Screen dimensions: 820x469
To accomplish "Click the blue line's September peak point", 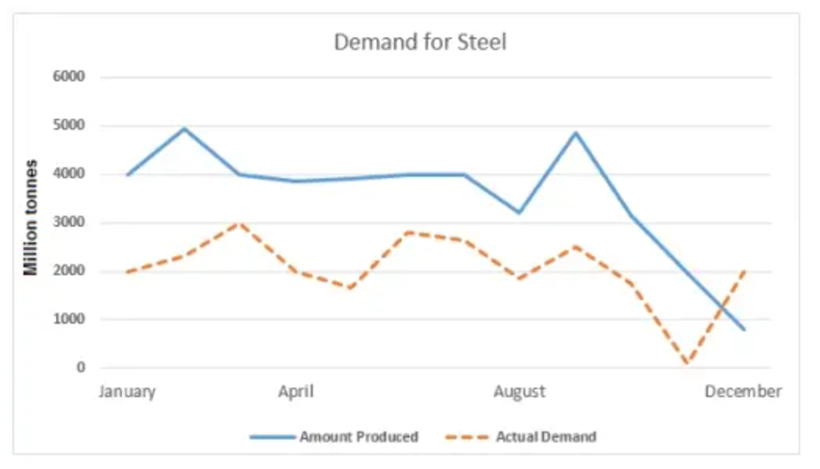I will [x=576, y=133].
